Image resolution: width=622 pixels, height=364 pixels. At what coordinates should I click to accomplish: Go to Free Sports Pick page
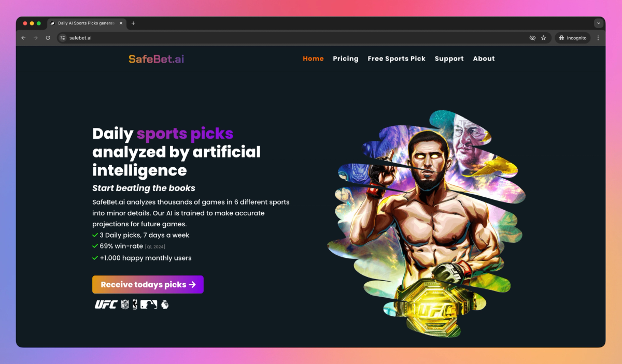pos(397,59)
